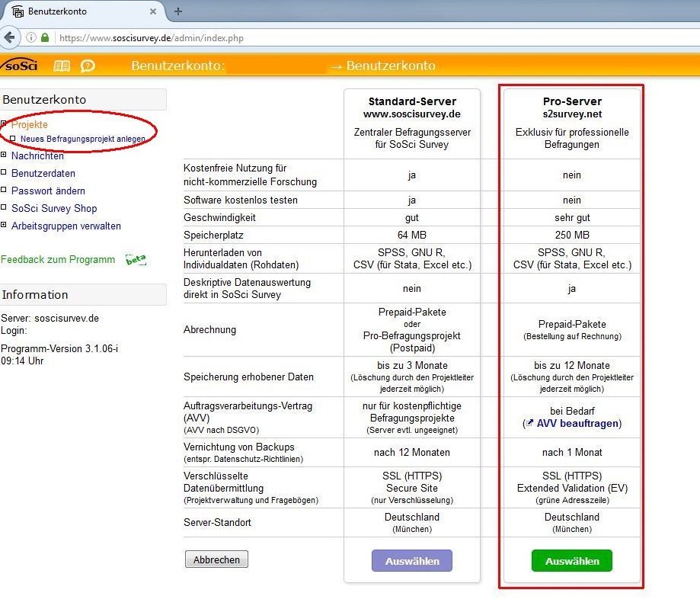
Task: Expand the Arbeitsgruppen verwalten node
Action: click(x=4, y=225)
